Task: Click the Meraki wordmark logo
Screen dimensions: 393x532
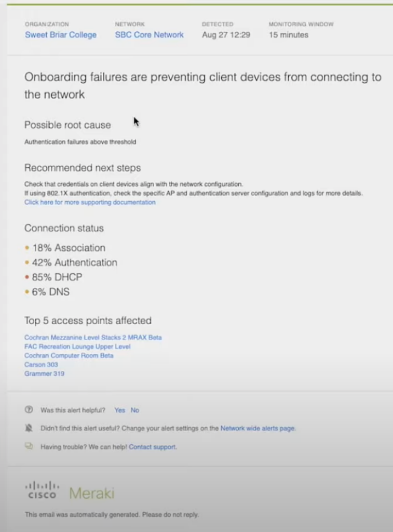Action: pyautogui.click(x=91, y=493)
